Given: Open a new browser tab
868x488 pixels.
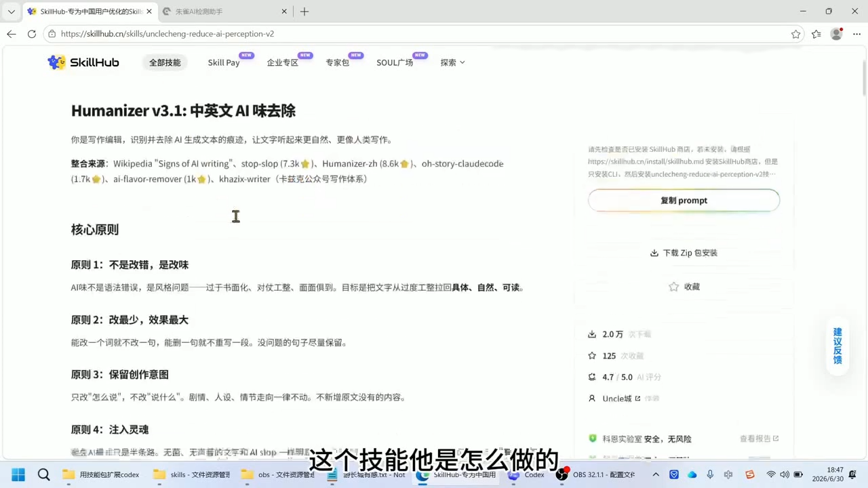Looking at the screenshot, I should pyautogui.click(x=304, y=12).
